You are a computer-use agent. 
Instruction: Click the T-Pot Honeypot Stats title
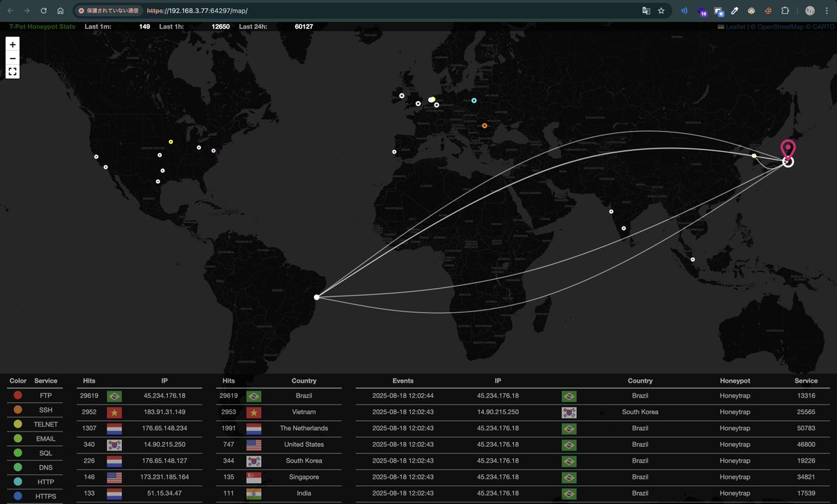(x=42, y=26)
